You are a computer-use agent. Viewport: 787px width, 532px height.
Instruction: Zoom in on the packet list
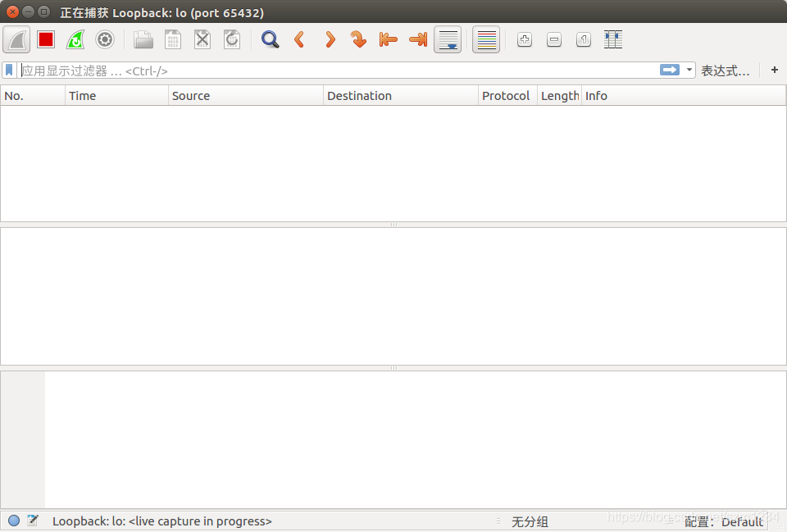tap(524, 39)
